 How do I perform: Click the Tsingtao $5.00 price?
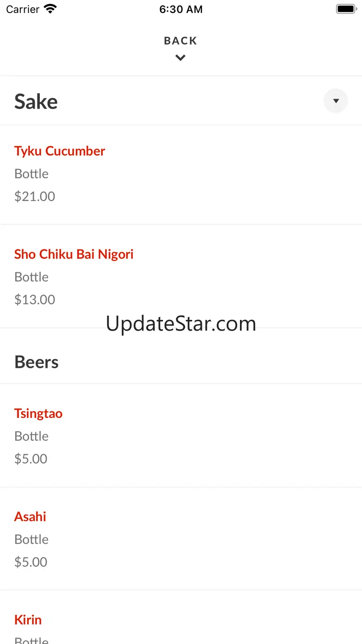coord(31,459)
